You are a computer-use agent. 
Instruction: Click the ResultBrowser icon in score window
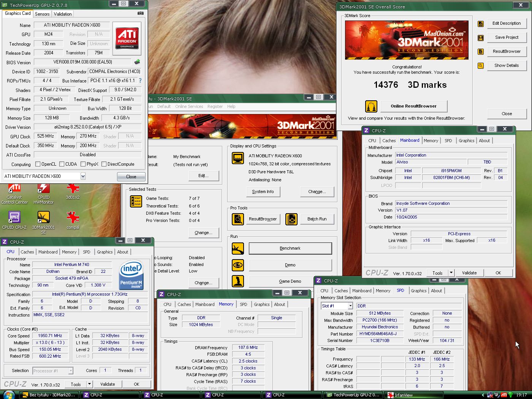pos(481,52)
